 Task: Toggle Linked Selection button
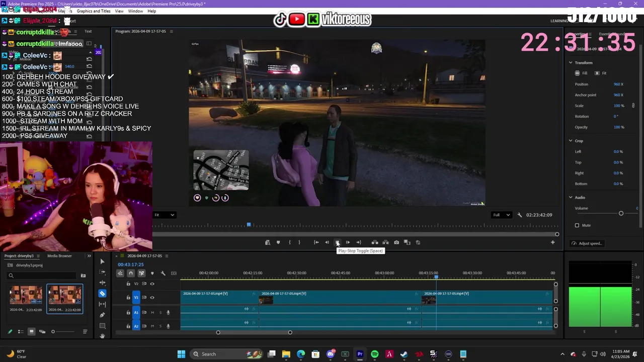[141, 273]
